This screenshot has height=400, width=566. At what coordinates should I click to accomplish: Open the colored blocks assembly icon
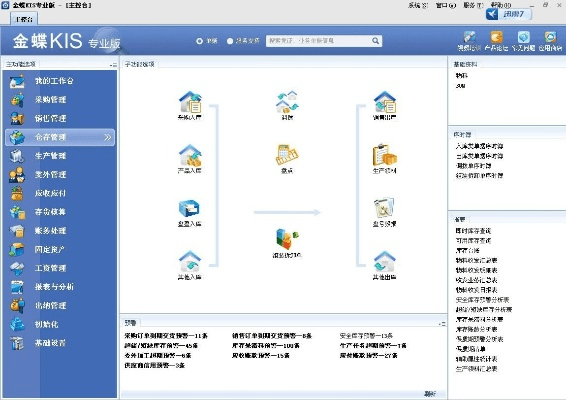[x=287, y=243]
